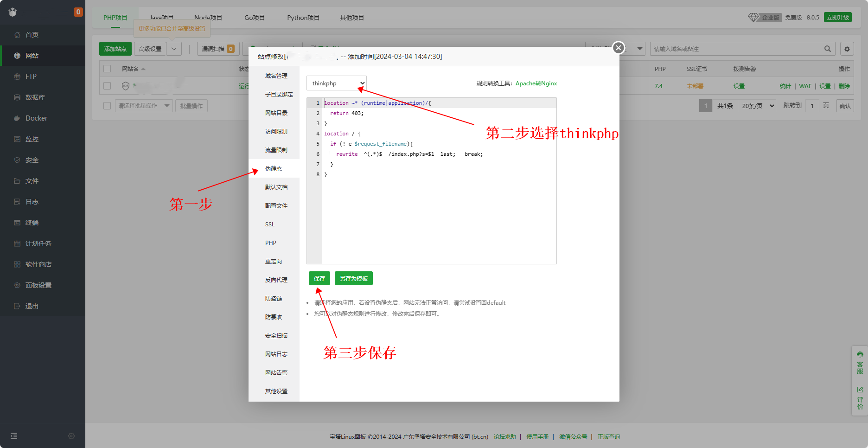
Task: Expand the 20条/页 page size dropdown
Action: (x=758, y=106)
